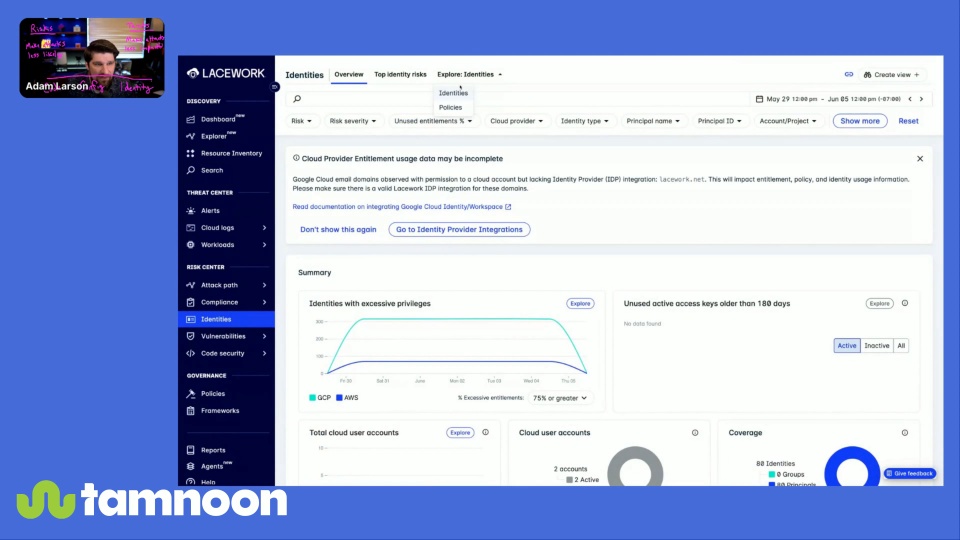Open Search in sidebar
This screenshot has height=540, width=960.
[212, 171]
